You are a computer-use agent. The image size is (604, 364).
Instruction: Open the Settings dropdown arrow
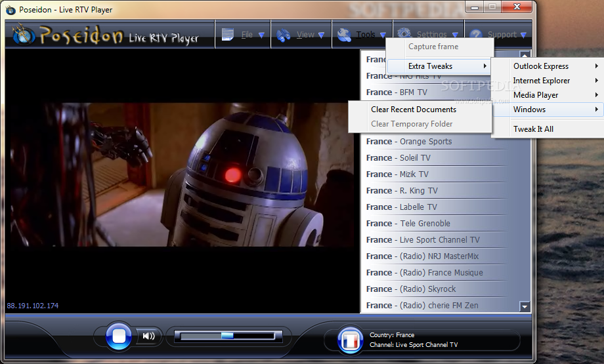tap(455, 35)
